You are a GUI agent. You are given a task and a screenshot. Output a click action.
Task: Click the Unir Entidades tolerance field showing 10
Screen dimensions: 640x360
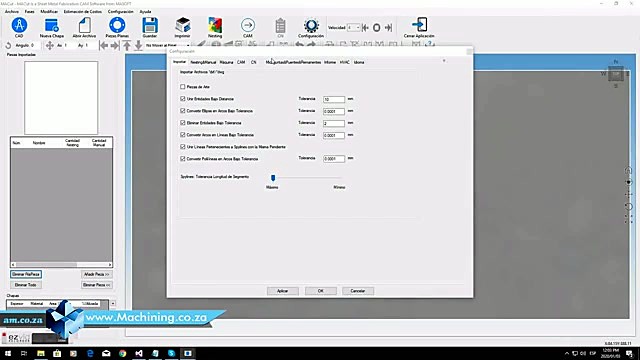click(334, 99)
